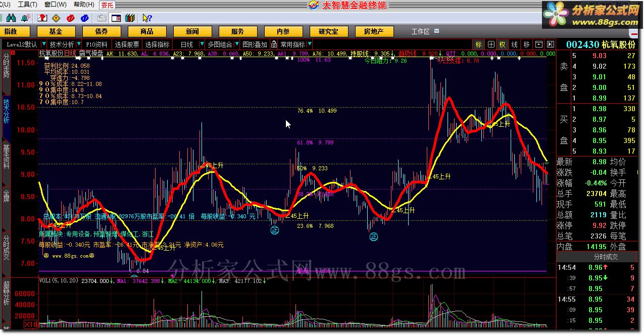This screenshot has width=644, height=335.
Task: Expand the 技术分析 dropdown arrow
Action: point(78,44)
